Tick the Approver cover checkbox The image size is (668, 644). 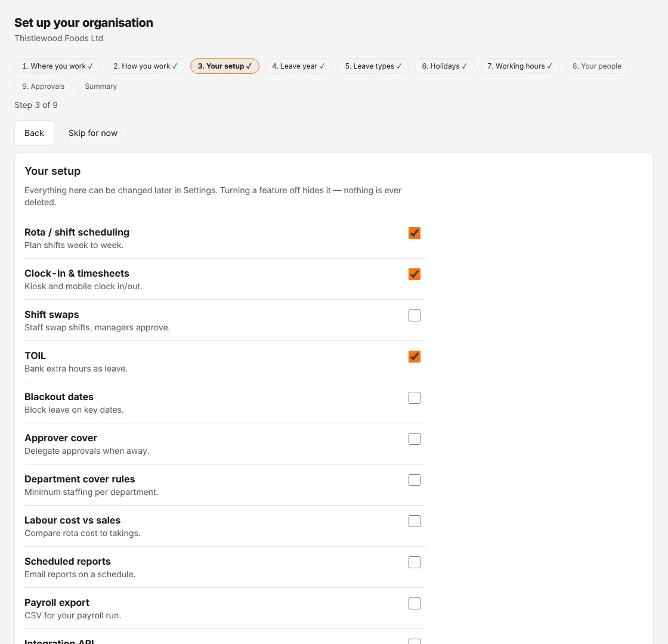pyautogui.click(x=414, y=439)
